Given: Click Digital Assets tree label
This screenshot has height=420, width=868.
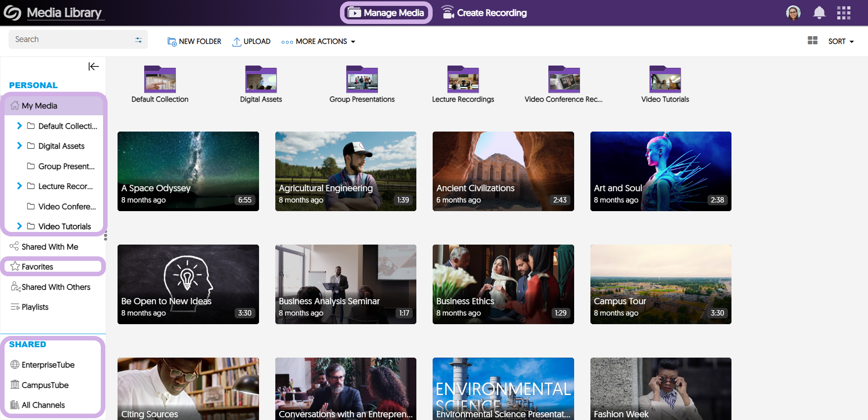Looking at the screenshot, I should click(x=61, y=146).
